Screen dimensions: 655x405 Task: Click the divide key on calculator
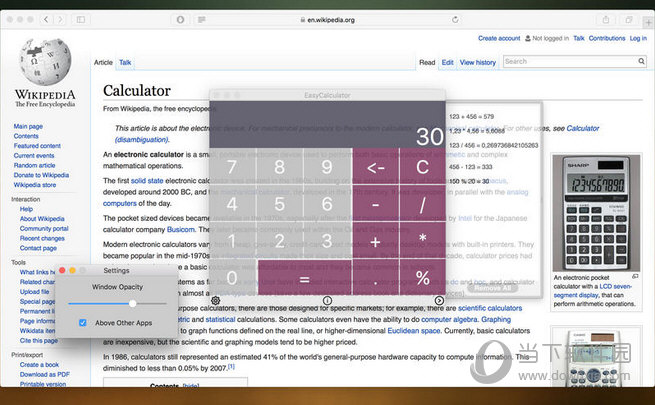[422, 204]
